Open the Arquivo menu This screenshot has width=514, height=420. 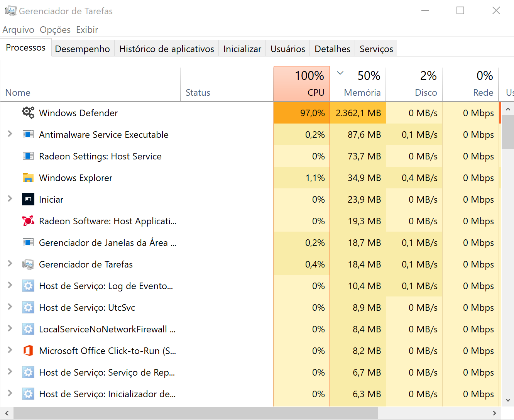coord(18,30)
